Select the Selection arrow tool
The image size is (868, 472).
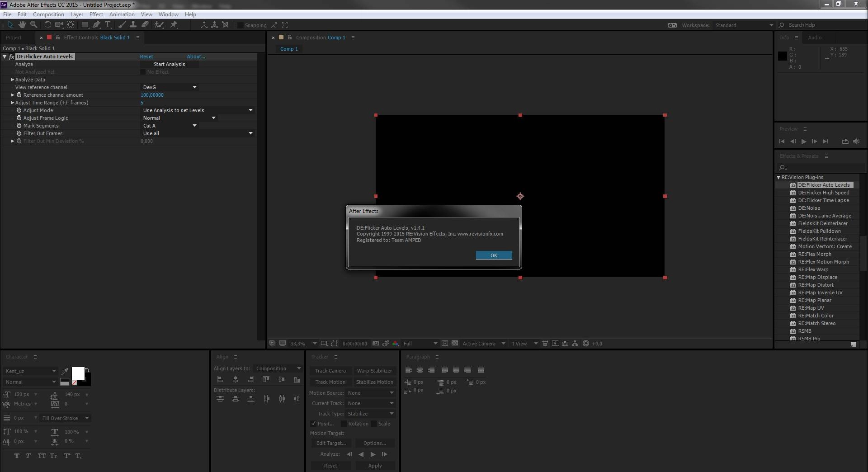[10, 24]
